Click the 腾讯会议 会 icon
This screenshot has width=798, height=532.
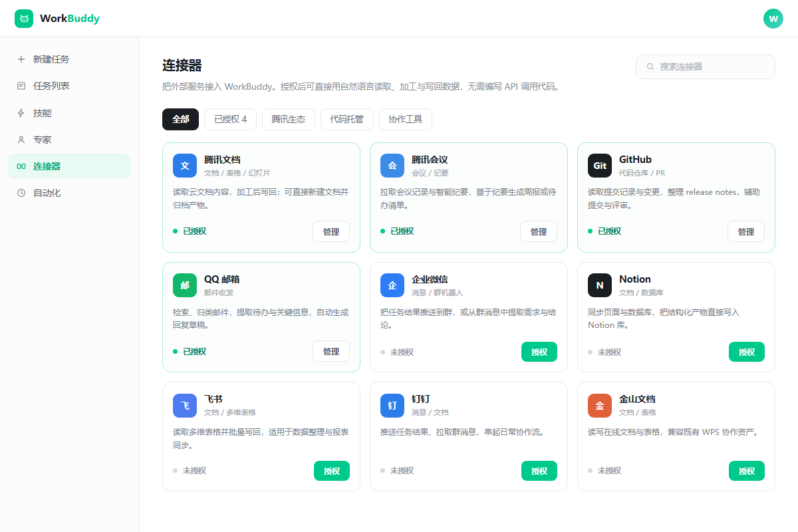point(392,166)
